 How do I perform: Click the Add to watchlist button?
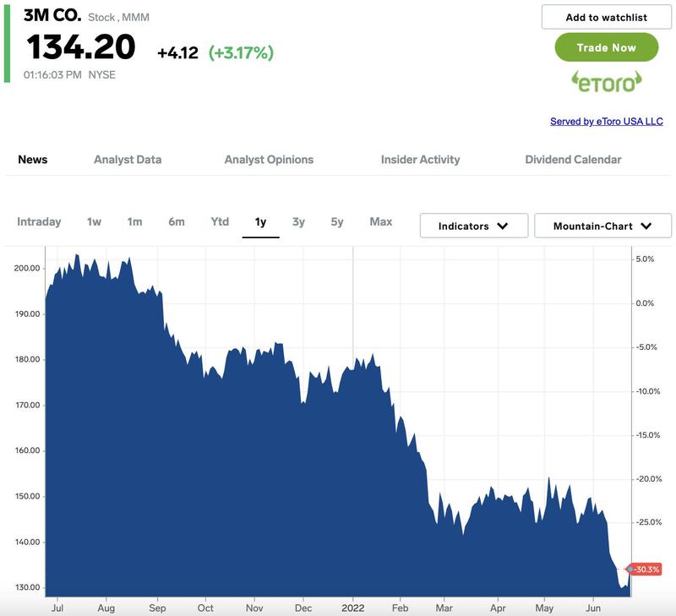click(x=606, y=17)
